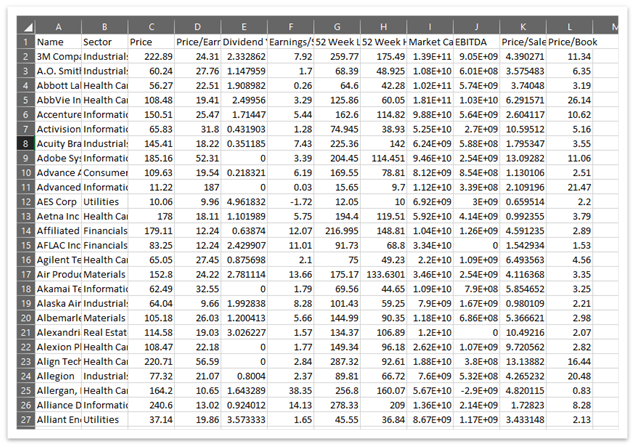Screen dimensions: 636x448
Task: Select row 8 header
Action: point(26,144)
